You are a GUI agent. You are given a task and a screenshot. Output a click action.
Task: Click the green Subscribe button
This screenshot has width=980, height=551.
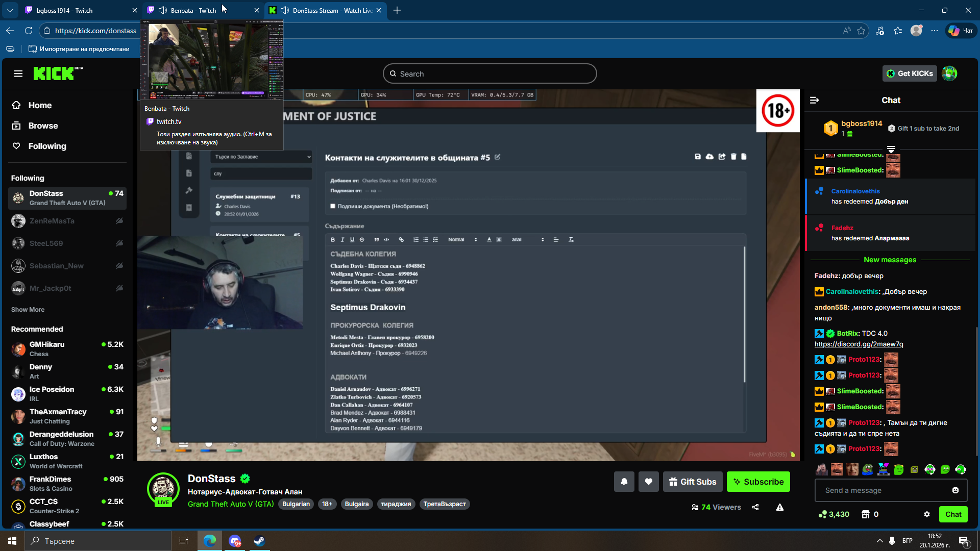coord(758,482)
